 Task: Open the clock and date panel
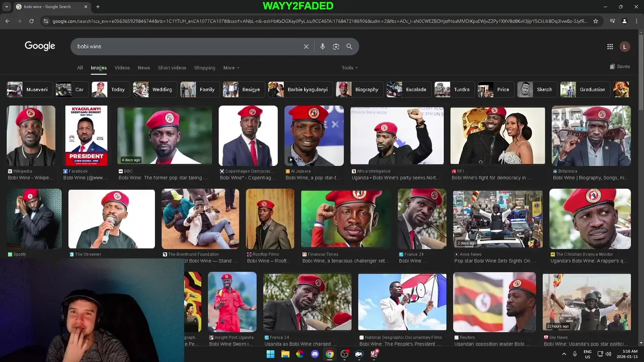(x=627, y=354)
